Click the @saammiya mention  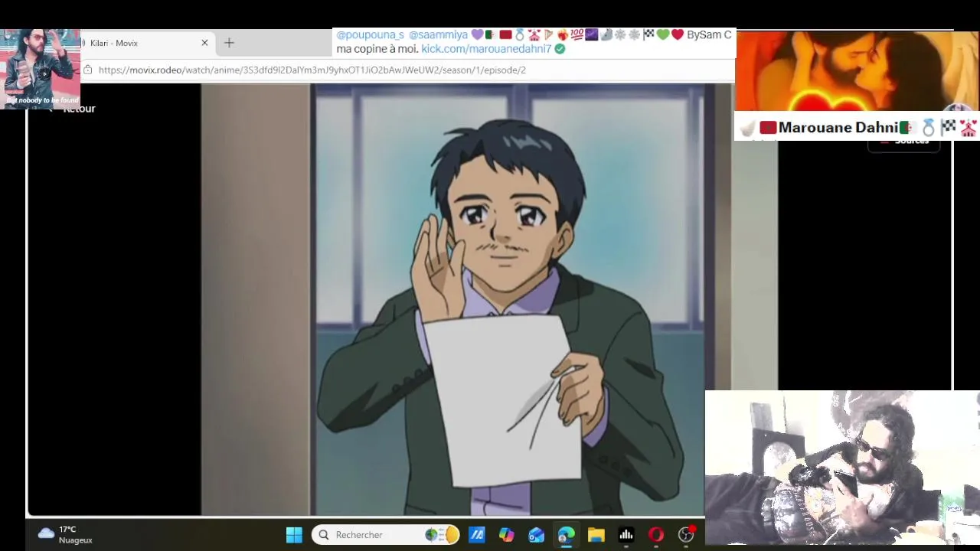pyautogui.click(x=438, y=34)
